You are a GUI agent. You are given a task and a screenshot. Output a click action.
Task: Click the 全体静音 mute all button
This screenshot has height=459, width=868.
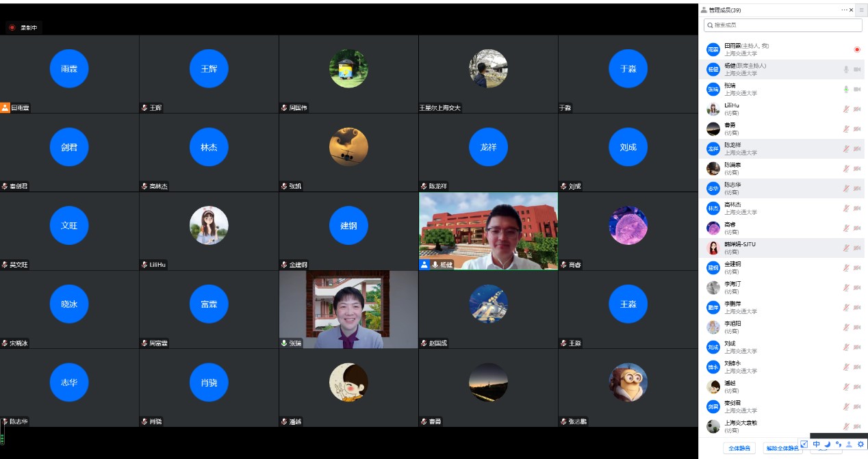click(739, 448)
